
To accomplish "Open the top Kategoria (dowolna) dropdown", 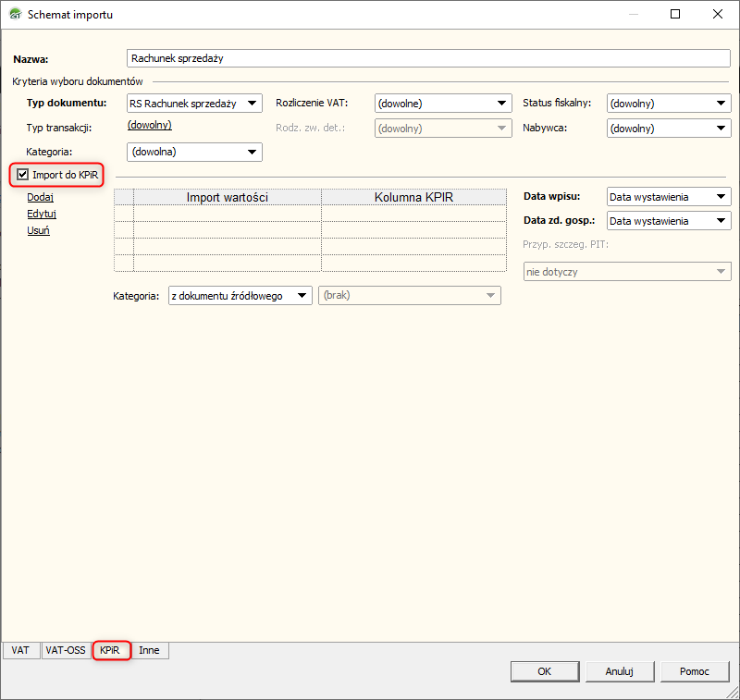I will point(194,152).
